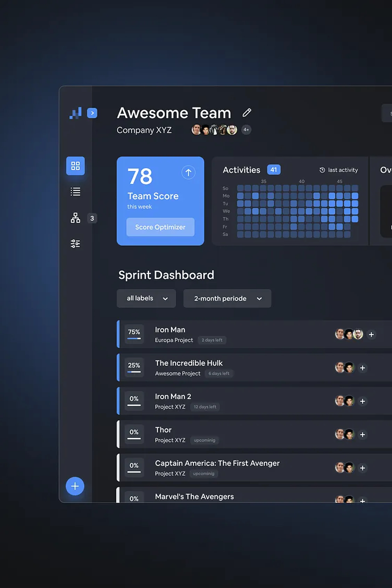Open the settings sliders icon in sidebar
This screenshot has width=392, height=588.
pyautogui.click(x=75, y=244)
